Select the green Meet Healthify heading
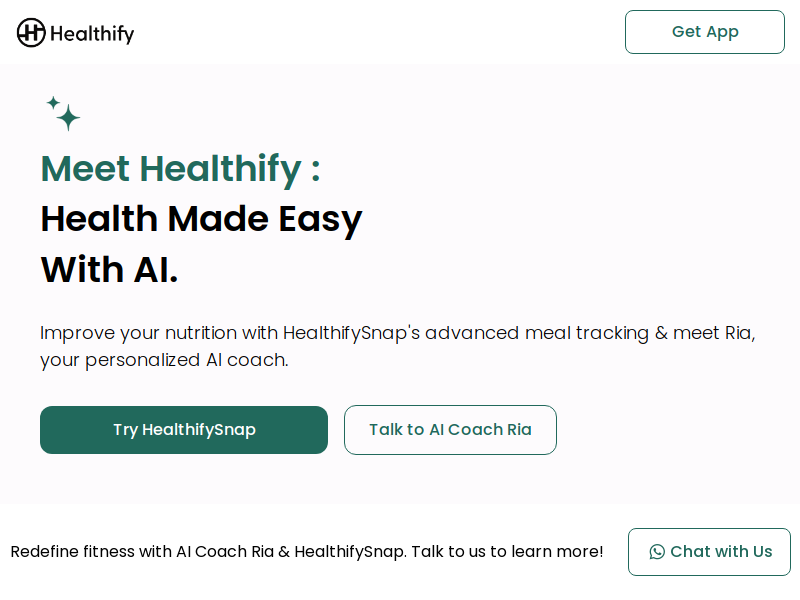 pos(180,169)
